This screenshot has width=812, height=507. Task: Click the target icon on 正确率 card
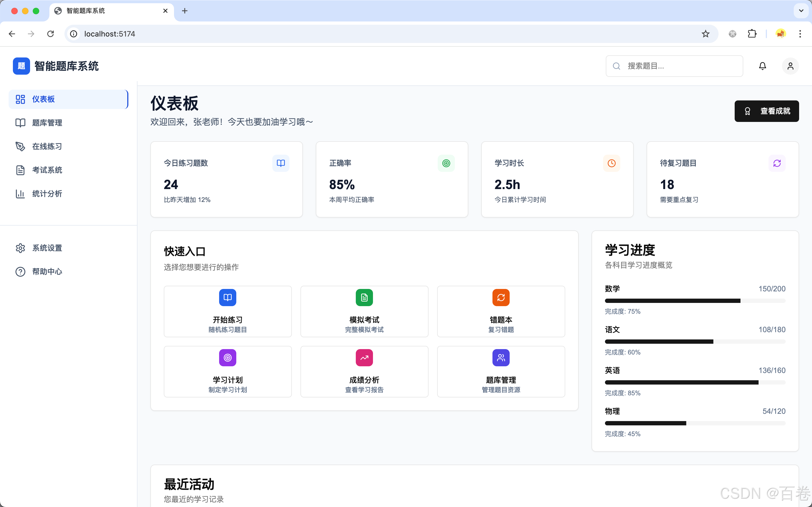(446, 163)
